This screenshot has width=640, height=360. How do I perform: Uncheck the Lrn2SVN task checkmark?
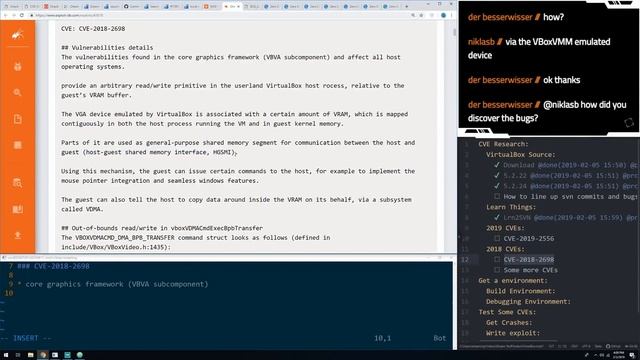(x=497, y=218)
